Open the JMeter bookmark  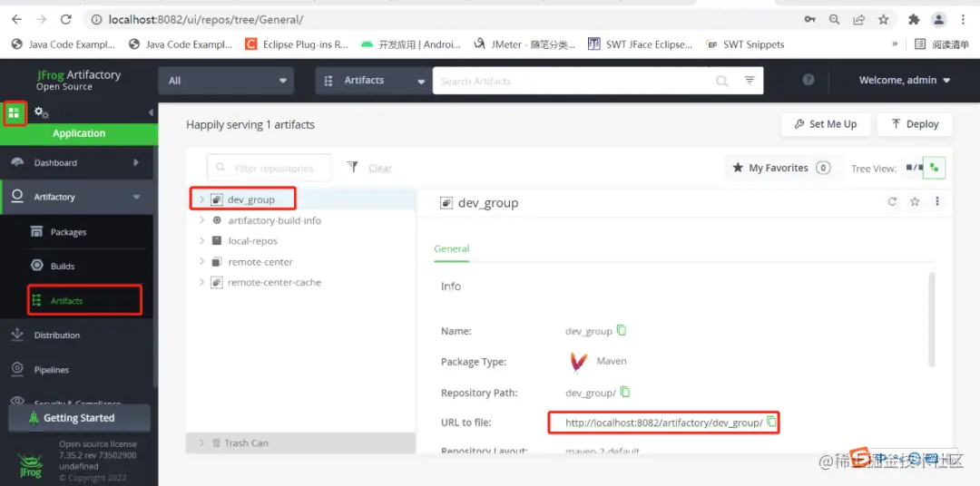tap(524, 44)
